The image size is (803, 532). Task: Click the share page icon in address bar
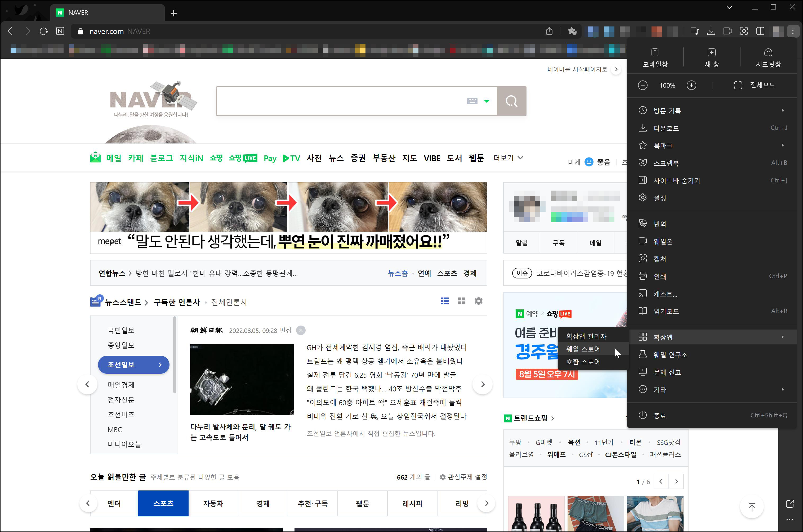coord(549,31)
